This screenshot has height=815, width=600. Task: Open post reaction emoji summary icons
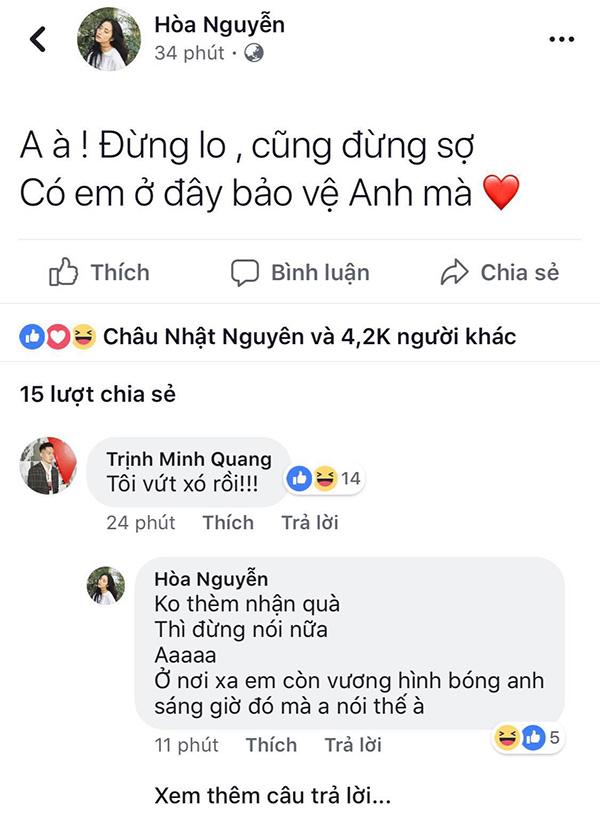click(58, 337)
